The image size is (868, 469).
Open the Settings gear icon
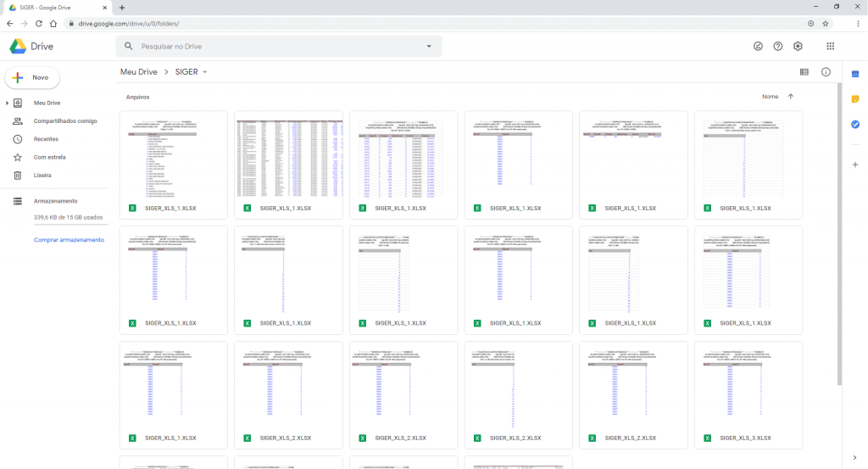[798, 46]
